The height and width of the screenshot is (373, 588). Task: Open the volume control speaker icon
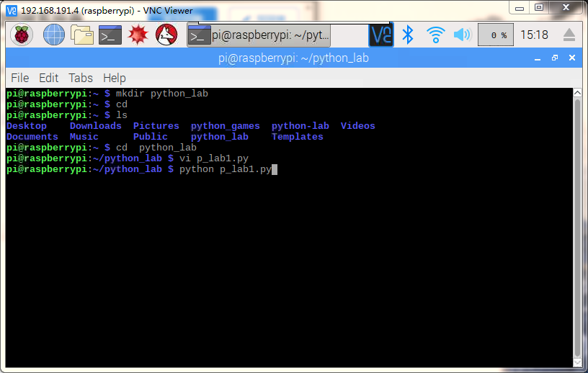pos(463,35)
